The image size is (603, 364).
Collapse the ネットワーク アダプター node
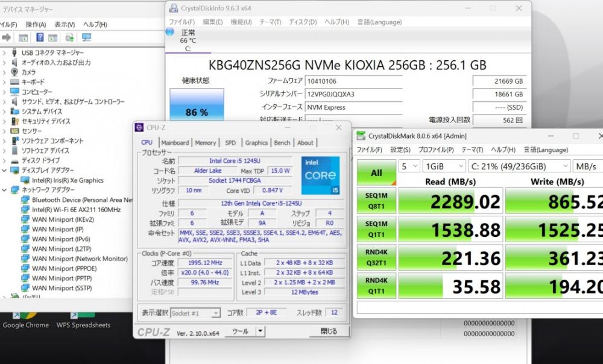click(x=4, y=190)
